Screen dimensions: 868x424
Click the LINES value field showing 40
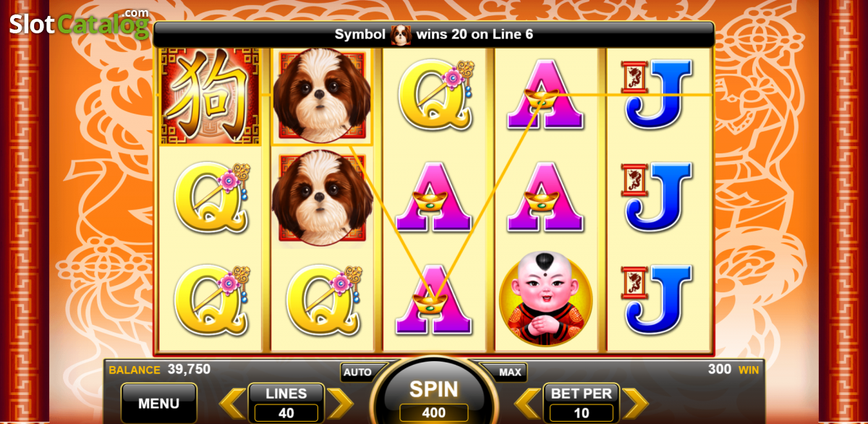point(286,413)
